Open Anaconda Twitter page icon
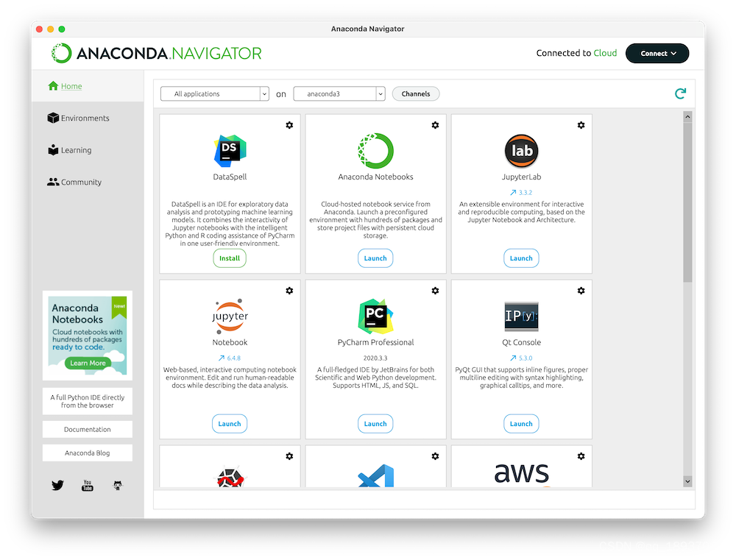 click(x=57, y=485)
